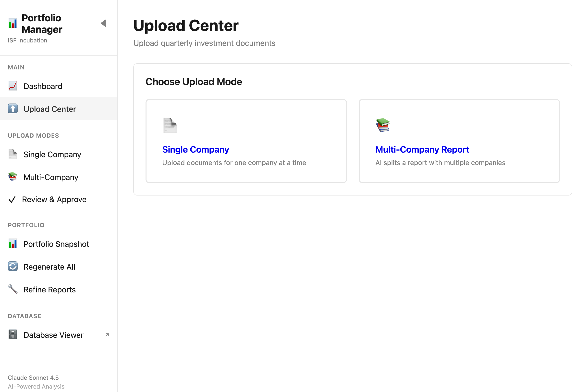Screen dimensions: 588x392
Task: Open the Multi-Company Report upload link
Action: pos(422,149)
